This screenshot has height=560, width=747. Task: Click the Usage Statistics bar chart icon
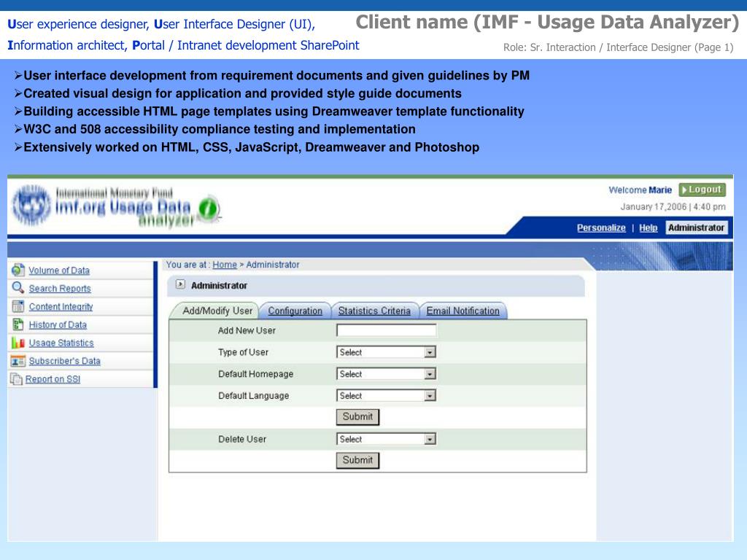[18, 343]
